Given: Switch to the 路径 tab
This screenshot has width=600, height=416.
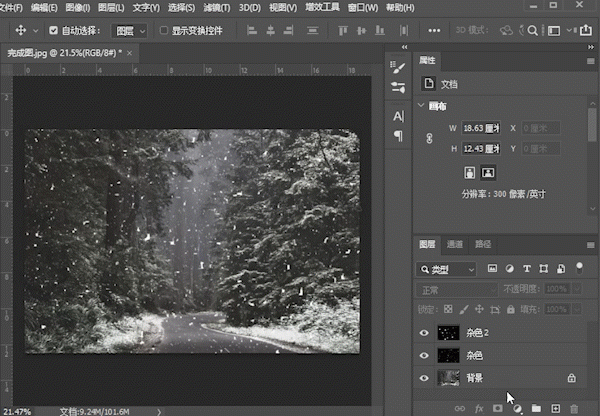Looking at the screenshot, I should [483, 244].
